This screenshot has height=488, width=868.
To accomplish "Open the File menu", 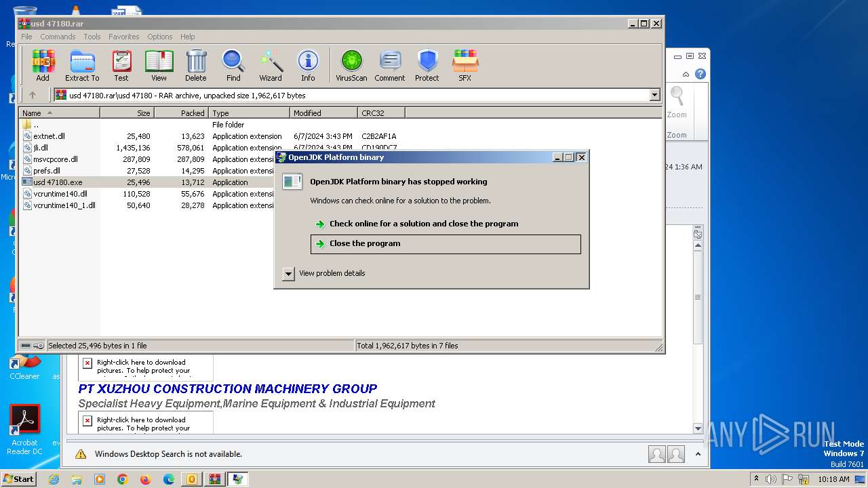I will pos(26,37).
